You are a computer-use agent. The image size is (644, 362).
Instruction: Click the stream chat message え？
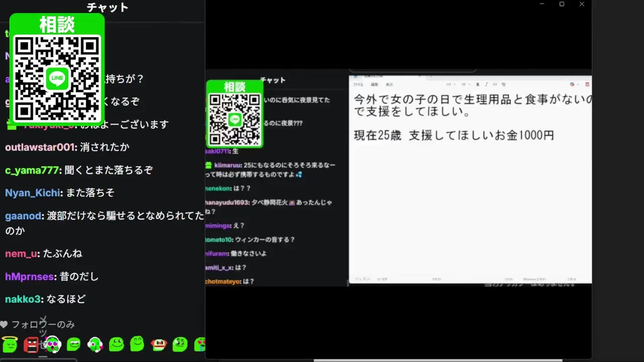coord(238,226)
